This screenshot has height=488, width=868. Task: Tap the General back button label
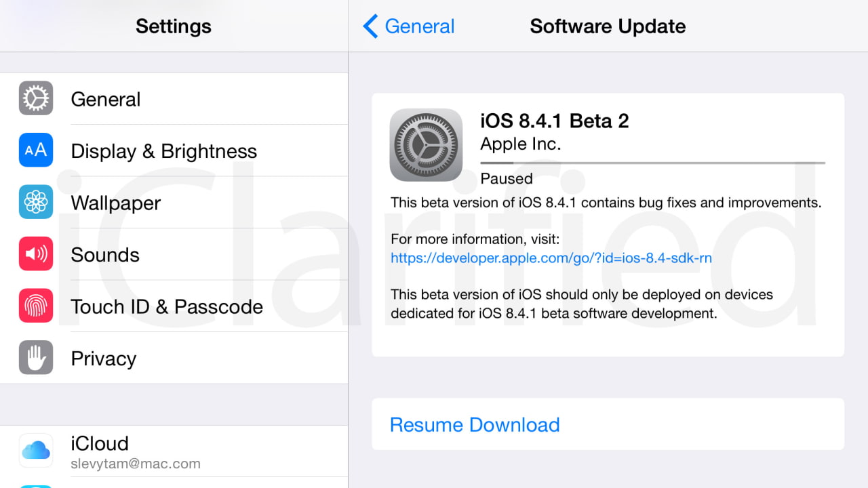[420, 26]
